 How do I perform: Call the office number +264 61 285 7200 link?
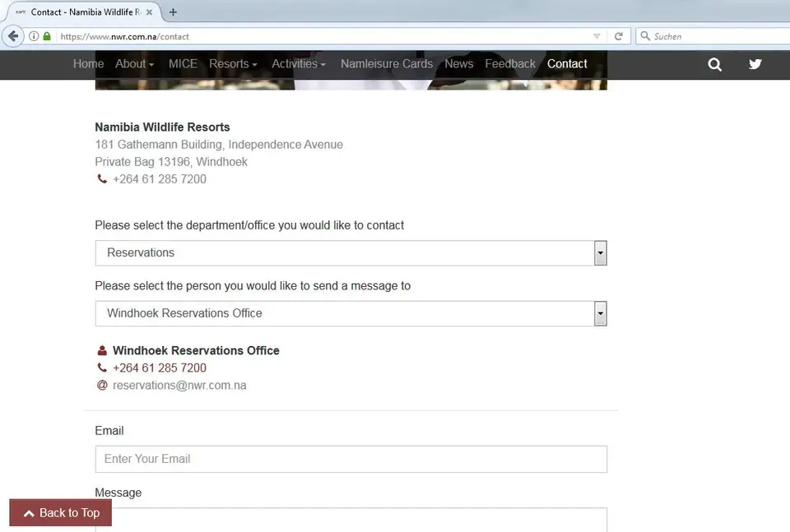(x=159, y=368)
